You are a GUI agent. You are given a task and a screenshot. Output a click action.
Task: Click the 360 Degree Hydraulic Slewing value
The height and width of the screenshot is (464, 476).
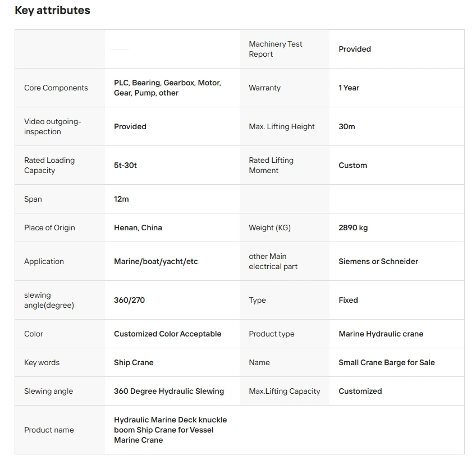click(168, 391)
